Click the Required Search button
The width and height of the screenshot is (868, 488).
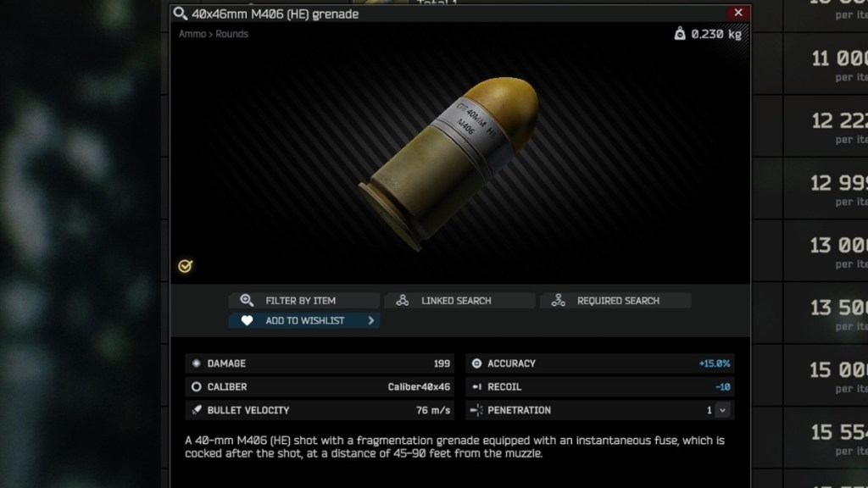tap(615, 301)
